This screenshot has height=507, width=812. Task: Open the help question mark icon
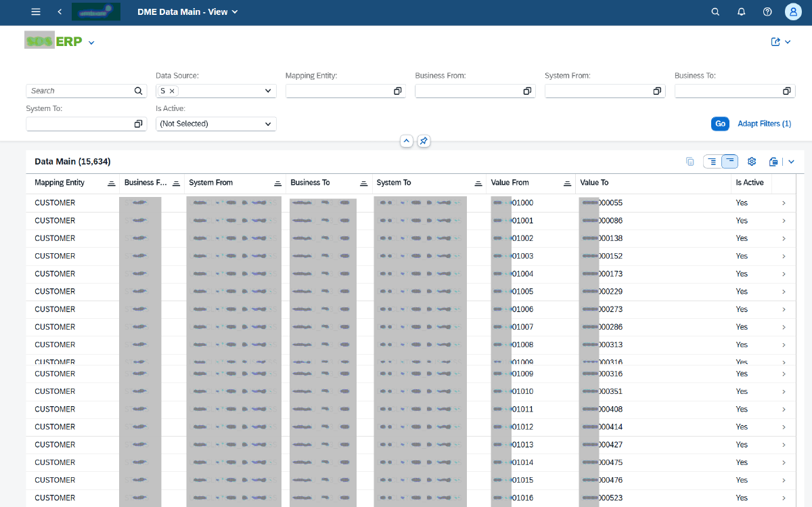pos(767,12)
